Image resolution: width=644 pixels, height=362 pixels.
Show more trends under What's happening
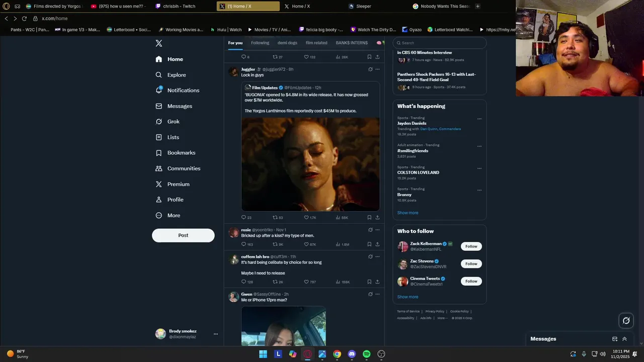tap(408, 213)
